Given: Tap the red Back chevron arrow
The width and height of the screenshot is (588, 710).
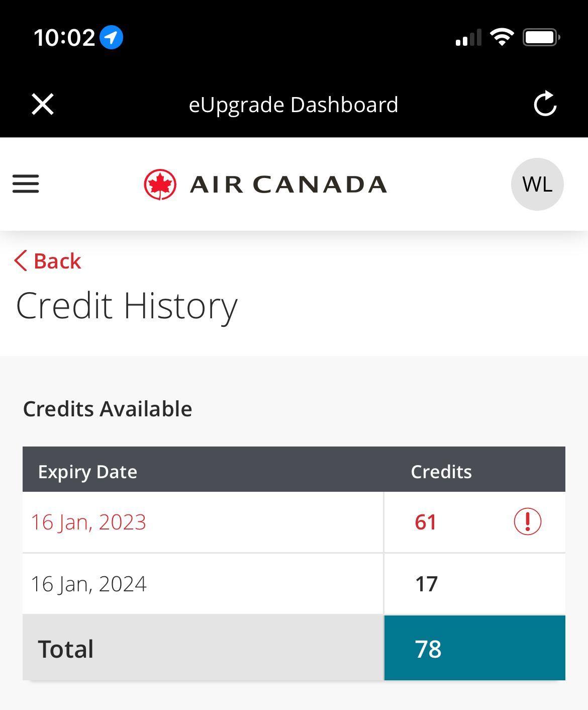Looking at the screenshot, I should (21, 261).
